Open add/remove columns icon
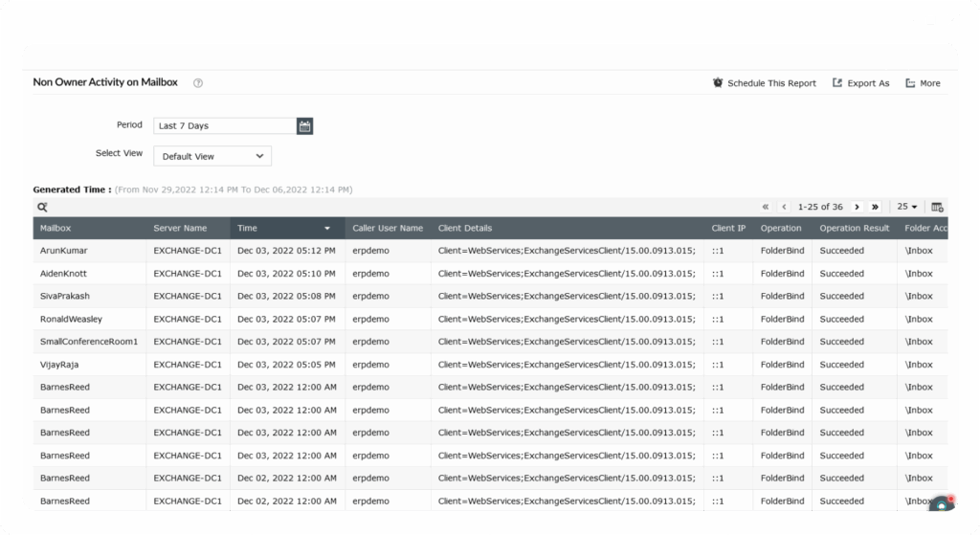Viewport: 980px width, 535px height. point(937,207)
